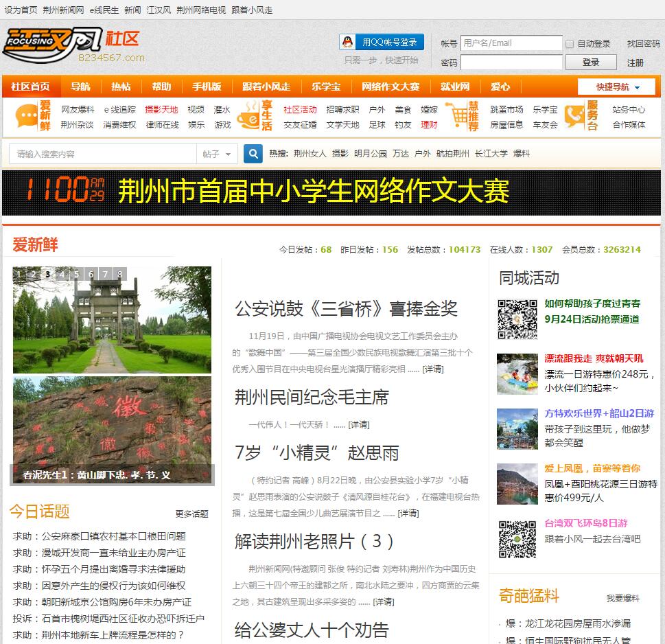Screen dimensions: 665x644
Task: Open 荆州网络电视 top link
Action: 201,10
